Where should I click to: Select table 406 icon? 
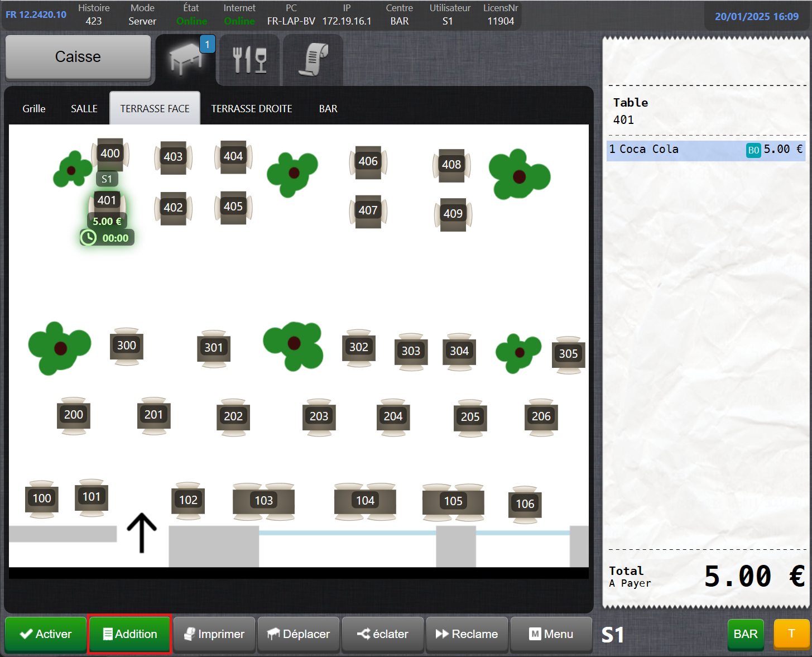(368, 162)
